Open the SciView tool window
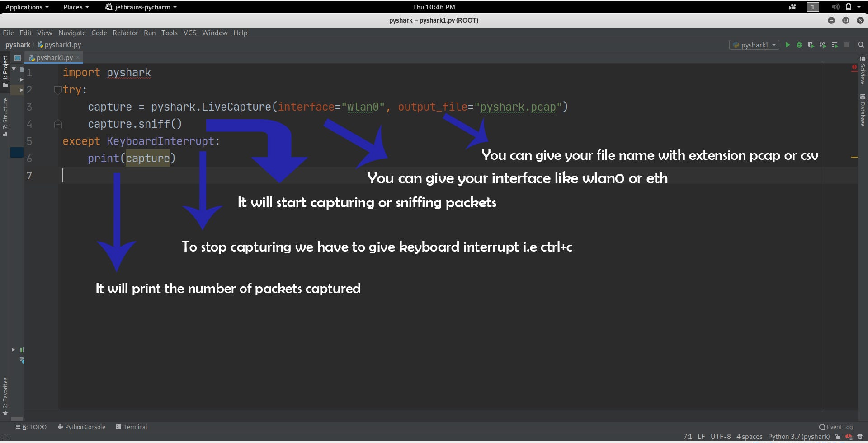Image resolution: width=868 pixels, height=443 pixels. click(863, 71)
